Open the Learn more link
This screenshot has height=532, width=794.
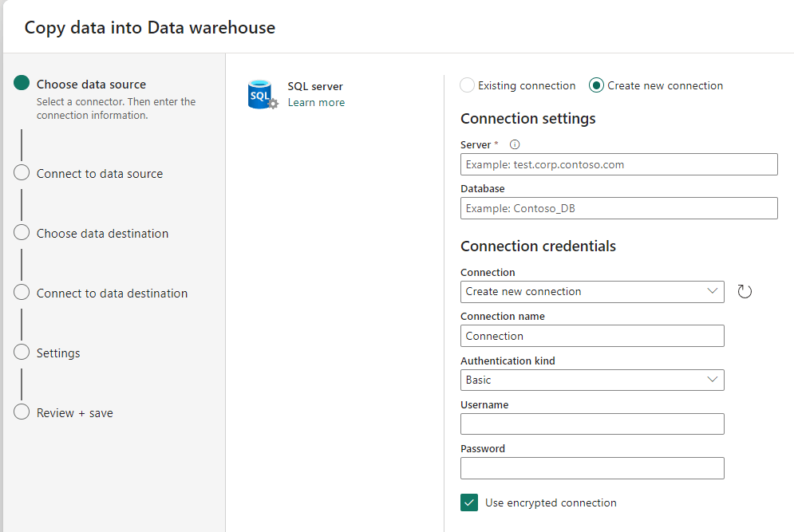pos(316,103)
